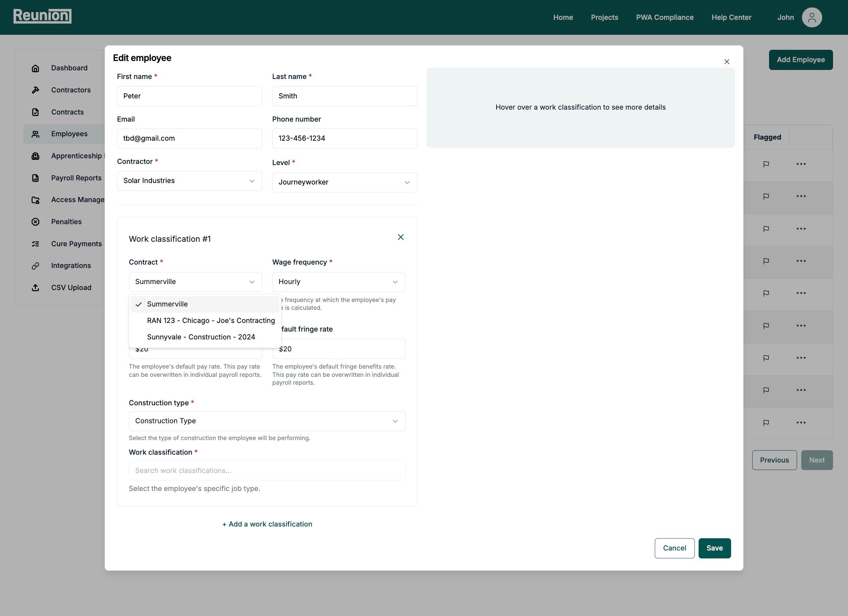Expand the Contractor Solar Industries dropdown

coord(189,181)
